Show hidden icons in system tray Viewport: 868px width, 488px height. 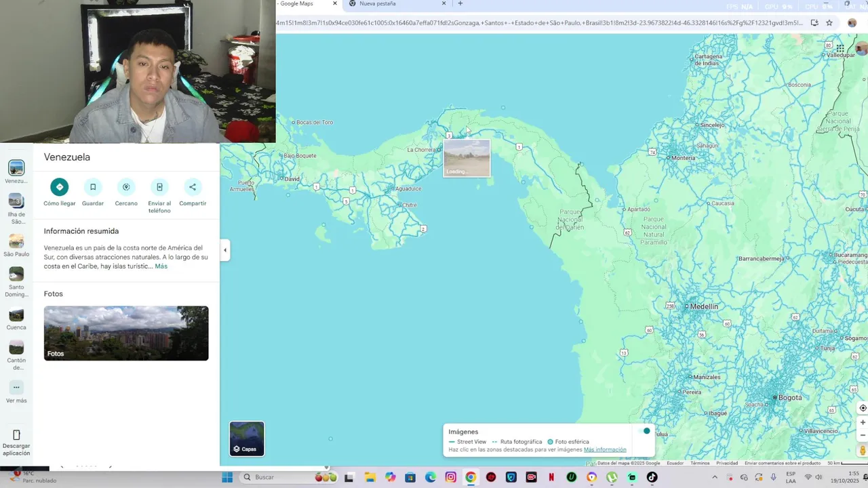[x=714, y=477]
